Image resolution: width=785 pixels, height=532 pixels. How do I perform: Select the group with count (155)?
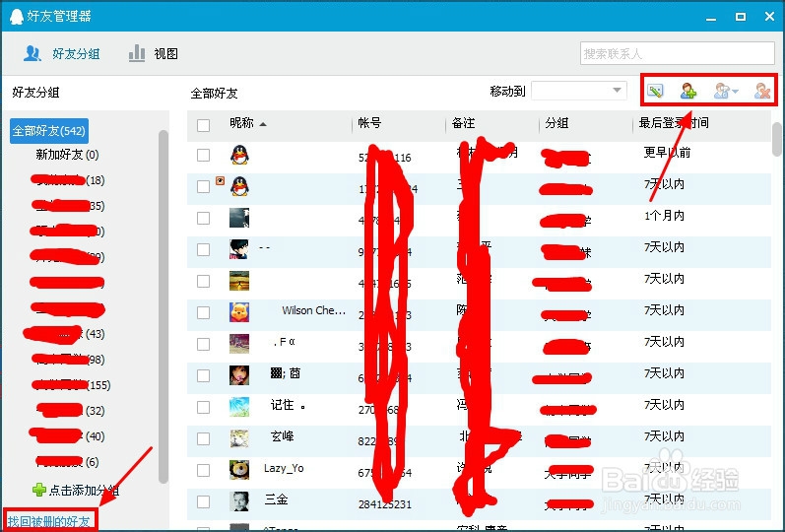pyautogui.click(x=71, y=385)
